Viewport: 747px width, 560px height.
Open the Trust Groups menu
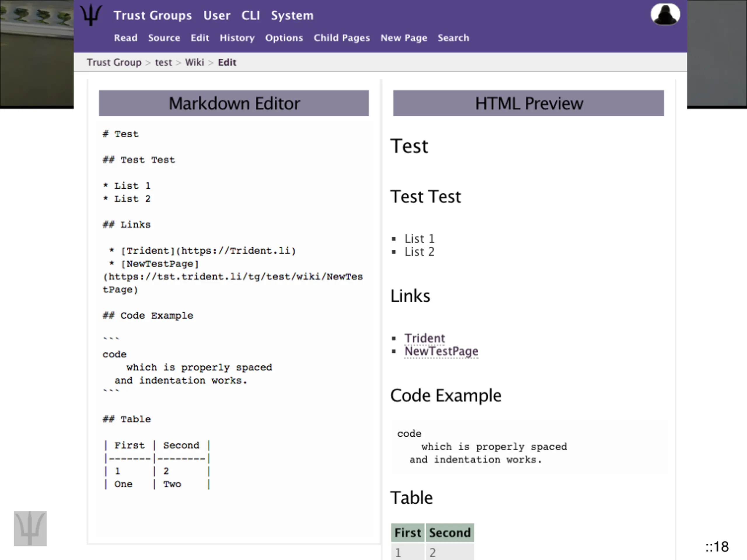pyautogui.click(x=153, y=15)
